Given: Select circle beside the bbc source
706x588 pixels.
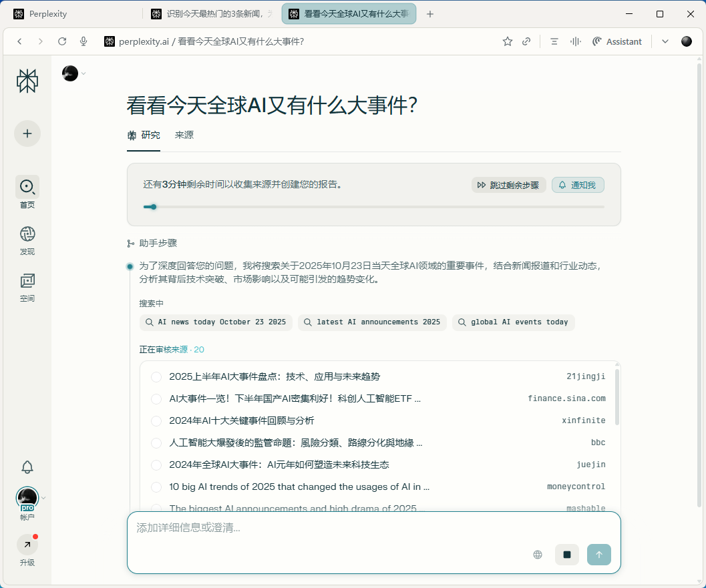Looking at the screenshot, I should click(x=156, y=443).
